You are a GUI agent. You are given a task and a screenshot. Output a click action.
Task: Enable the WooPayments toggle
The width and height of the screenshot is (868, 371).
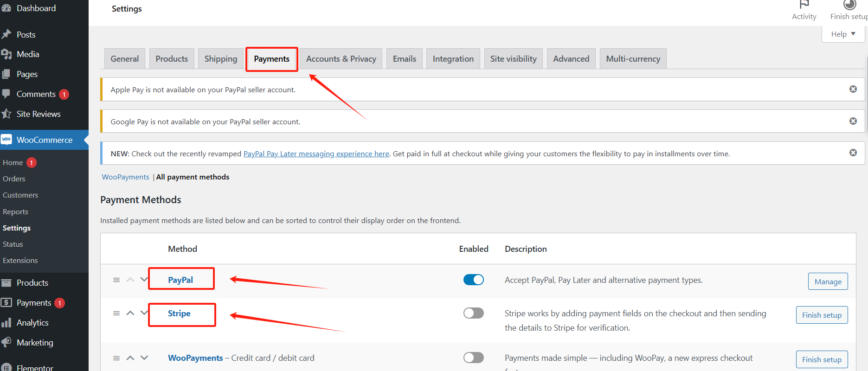(x=473, y=358)
